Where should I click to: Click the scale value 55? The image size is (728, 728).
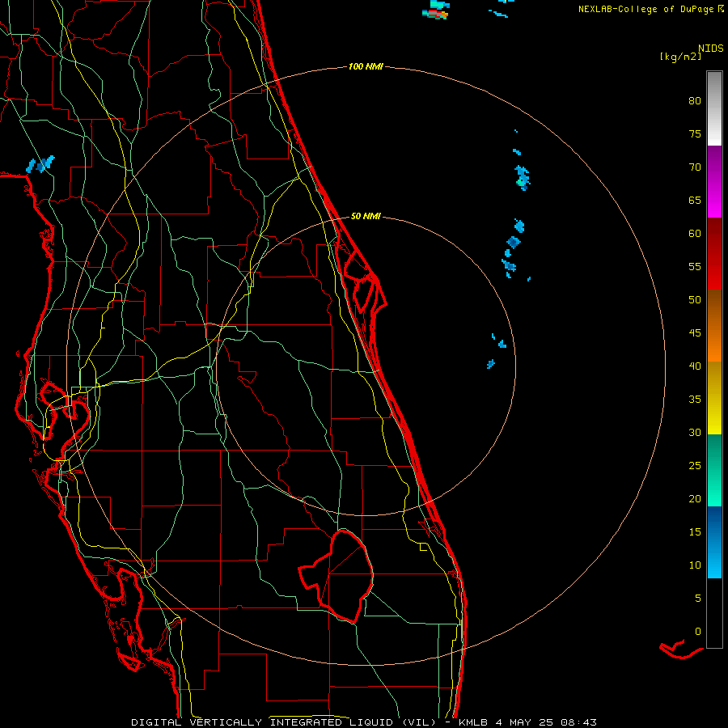coord(695,266)
